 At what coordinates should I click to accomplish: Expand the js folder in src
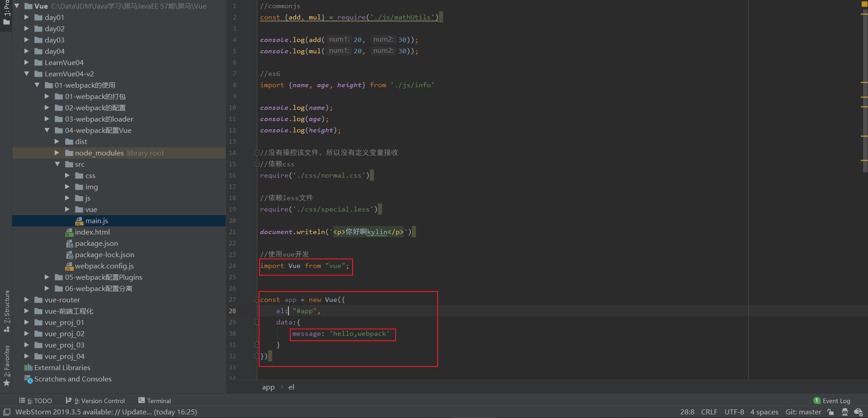point(67,198)
